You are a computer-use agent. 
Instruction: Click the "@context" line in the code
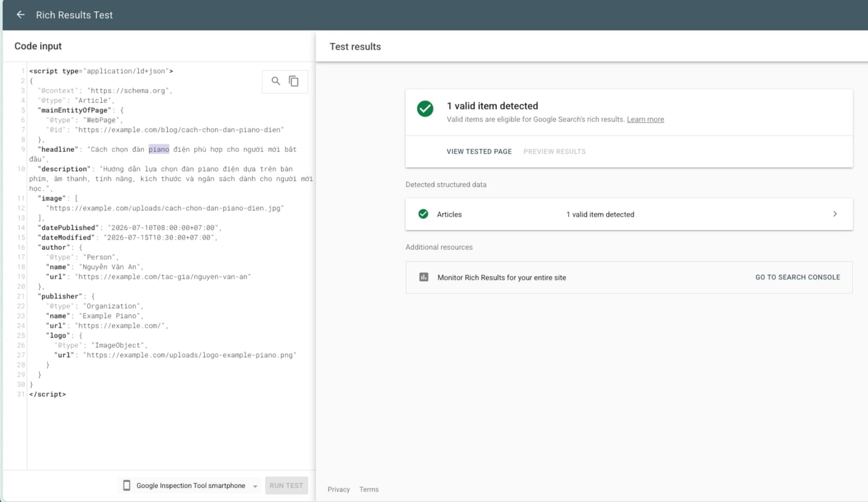[x=105, y=91]
